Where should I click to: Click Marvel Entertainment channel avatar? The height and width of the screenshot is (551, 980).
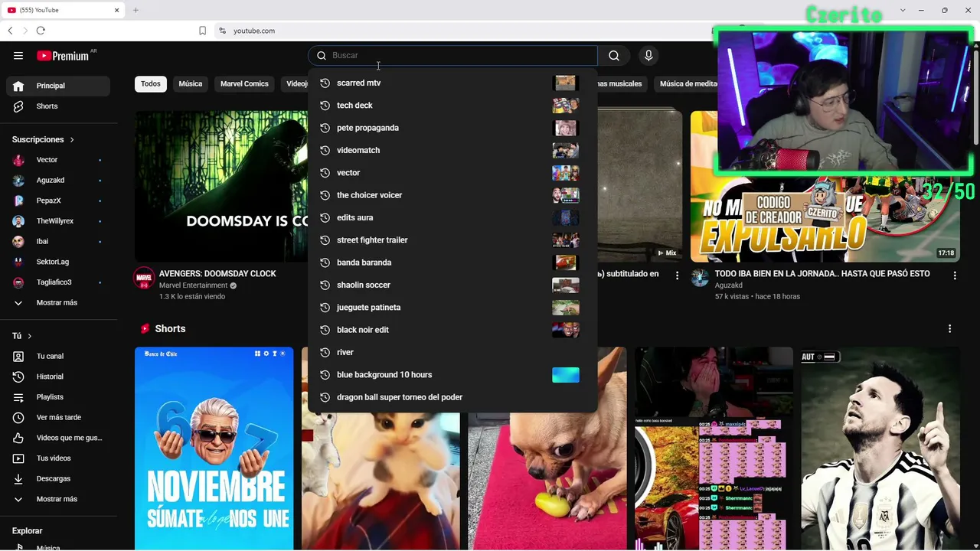pyautogui.click(x=144, y=279)
